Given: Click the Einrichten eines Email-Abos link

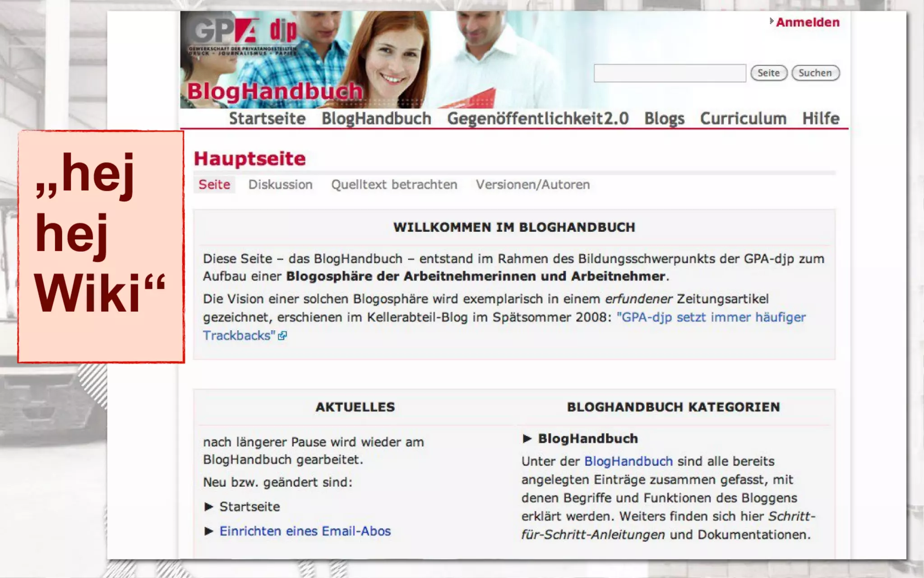Looking at the screenshot, I should click(x=305, y=531).
